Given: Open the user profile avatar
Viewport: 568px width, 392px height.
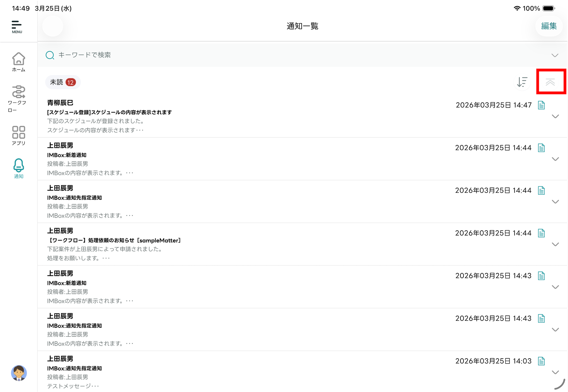Looking at the screenshot, I should 19,373.
